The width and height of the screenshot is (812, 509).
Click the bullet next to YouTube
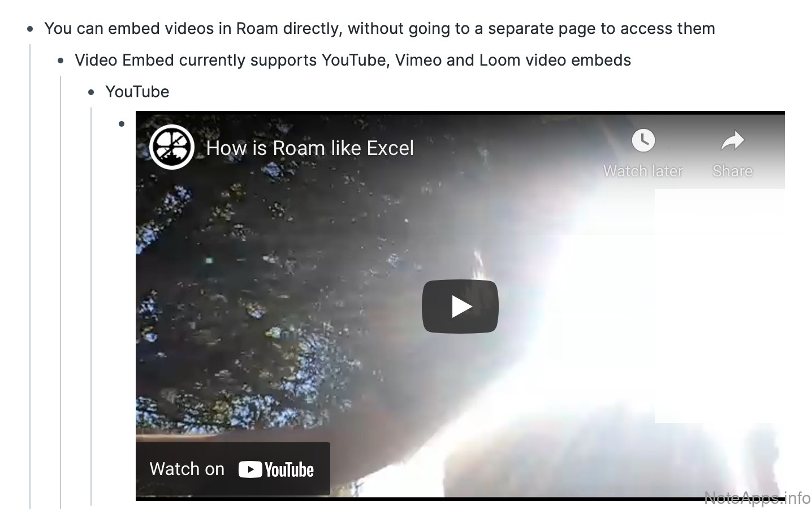pos(91,92)
